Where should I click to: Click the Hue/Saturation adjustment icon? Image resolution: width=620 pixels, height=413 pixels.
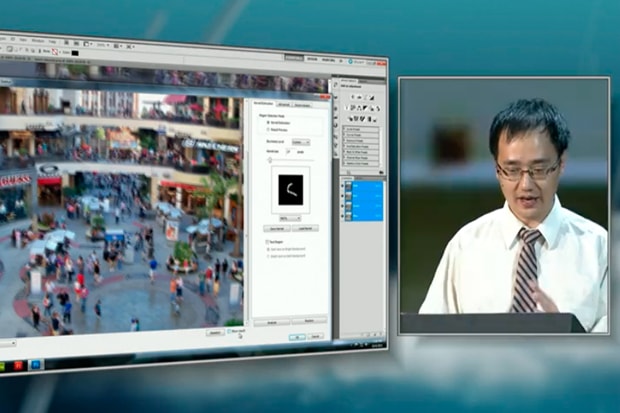(353, 108)
